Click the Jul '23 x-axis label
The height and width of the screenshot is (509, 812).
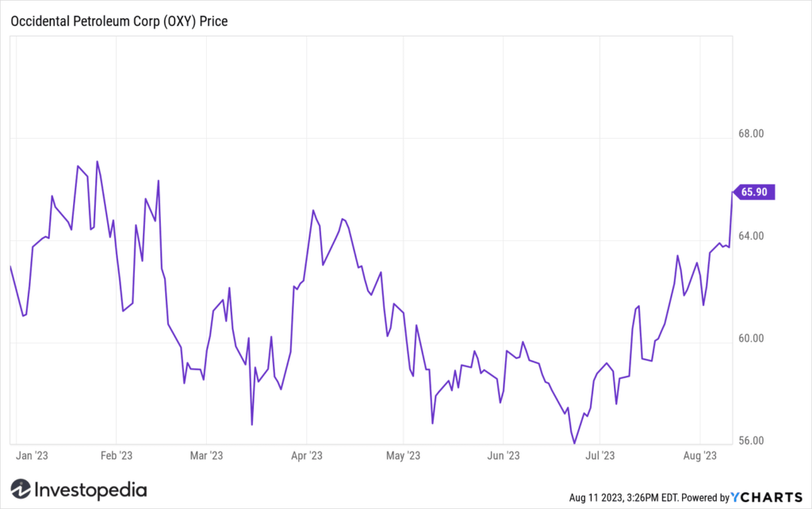tap(599, 456)
